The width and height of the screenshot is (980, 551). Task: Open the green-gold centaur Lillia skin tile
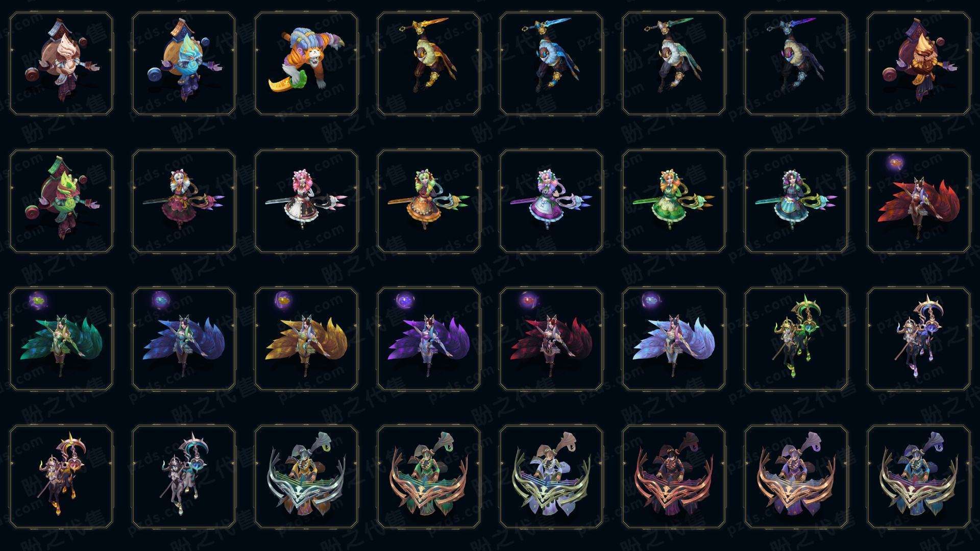(796, 339)
